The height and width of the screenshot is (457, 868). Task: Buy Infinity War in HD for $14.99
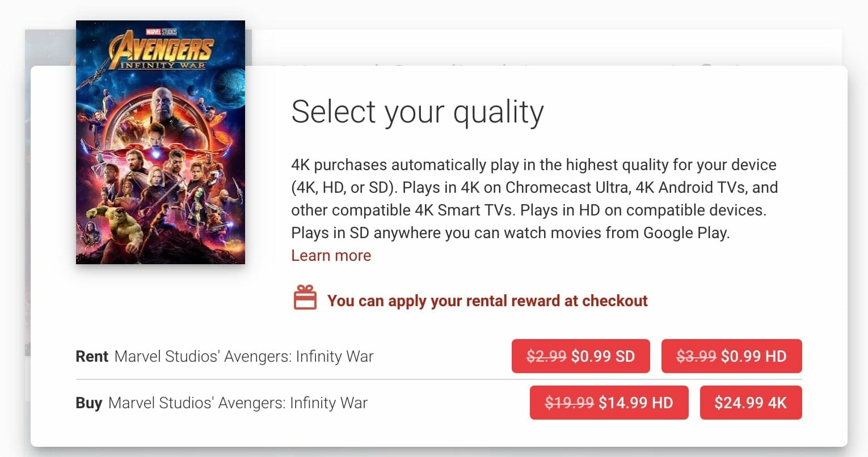point(609,403)
